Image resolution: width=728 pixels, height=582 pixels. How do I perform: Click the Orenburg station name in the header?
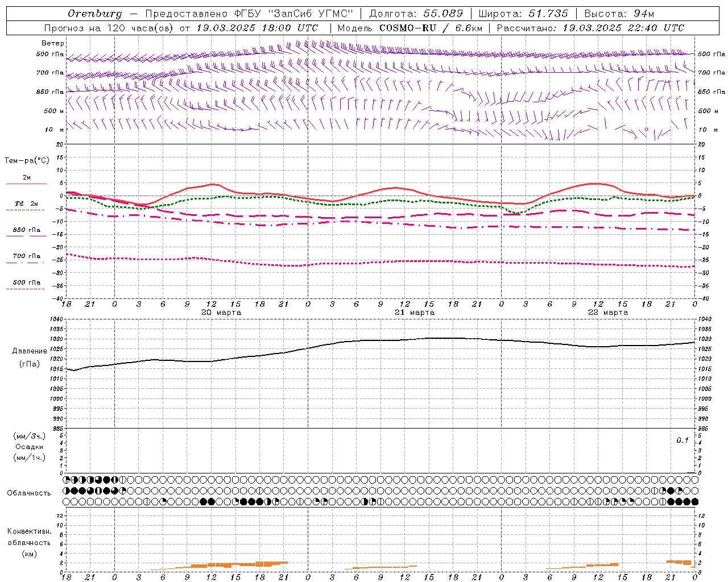[x=94, y=14]
